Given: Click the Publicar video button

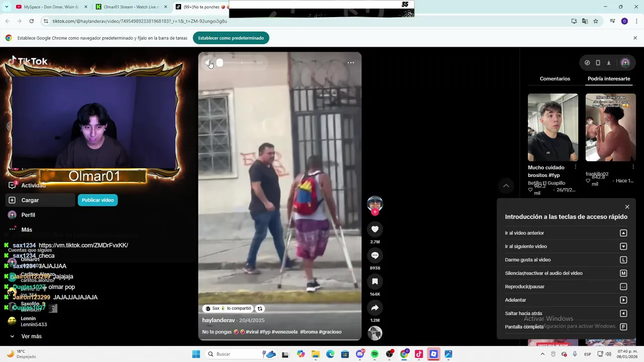Looking at the screenshot, I should click(x=98, y=200).
